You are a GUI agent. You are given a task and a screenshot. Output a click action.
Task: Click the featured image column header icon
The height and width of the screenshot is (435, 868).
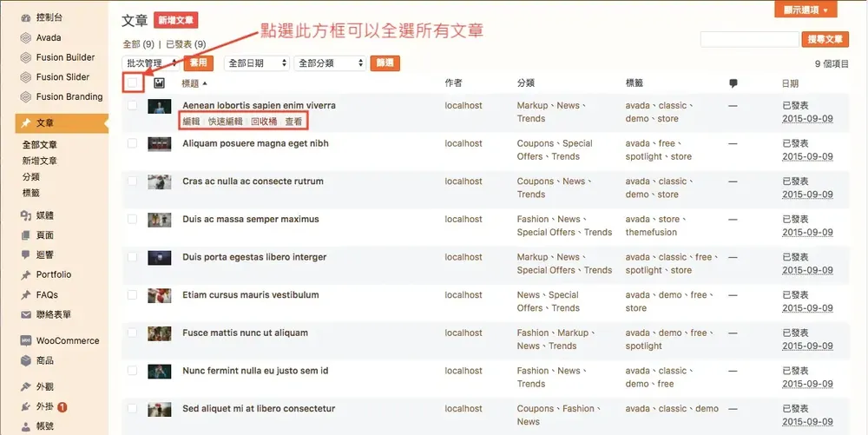click(x=159, y=83)
